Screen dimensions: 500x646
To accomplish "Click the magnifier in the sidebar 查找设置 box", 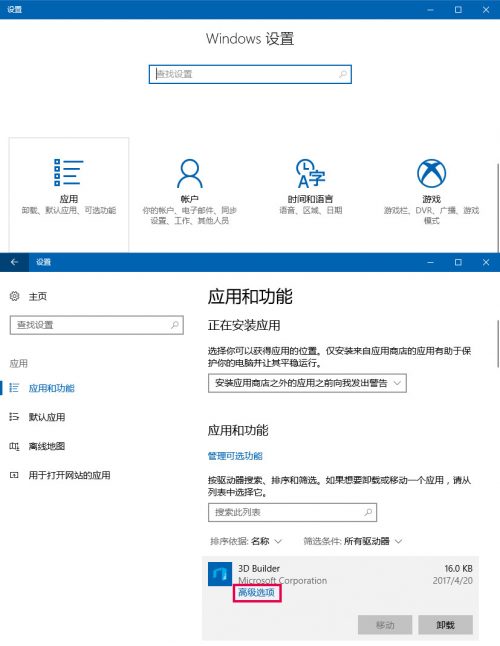I will pos(175,325).
